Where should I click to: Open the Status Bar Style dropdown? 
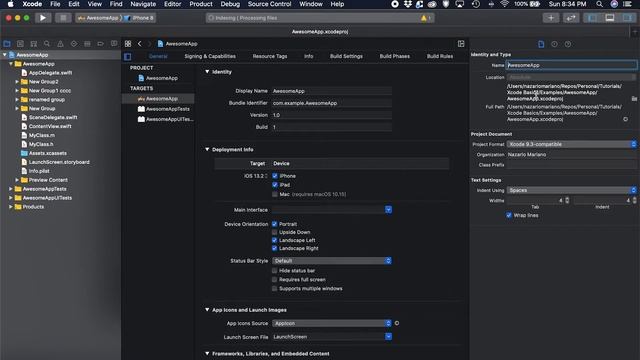[332, 261]
